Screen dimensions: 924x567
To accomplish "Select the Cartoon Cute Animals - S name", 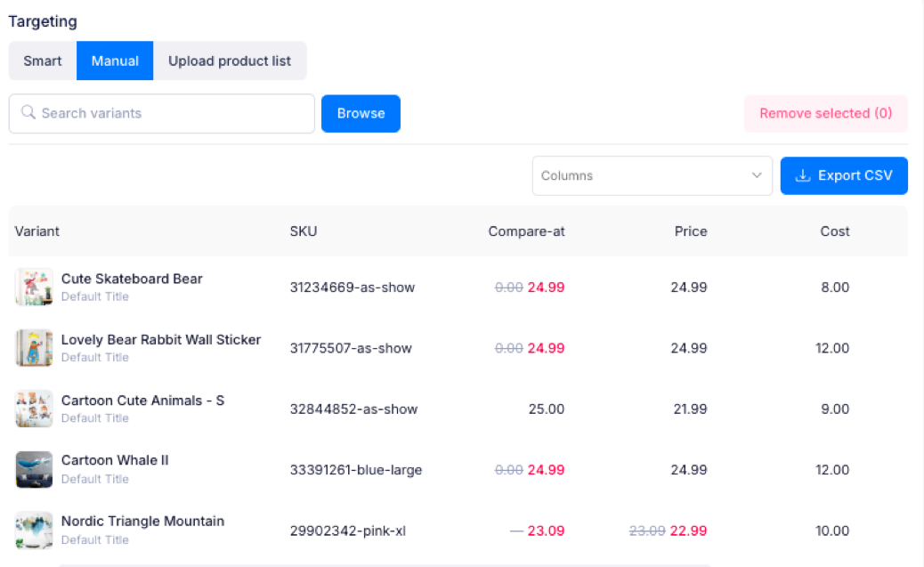I will tap(142, 401).
